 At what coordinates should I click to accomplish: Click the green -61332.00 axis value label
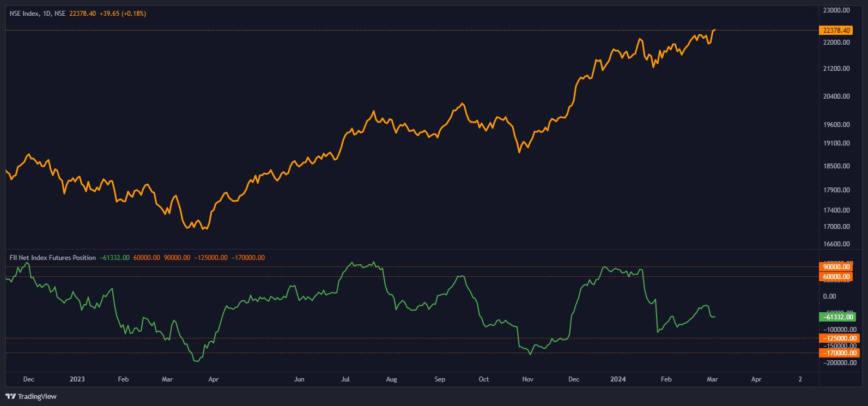tap(836, 317)
